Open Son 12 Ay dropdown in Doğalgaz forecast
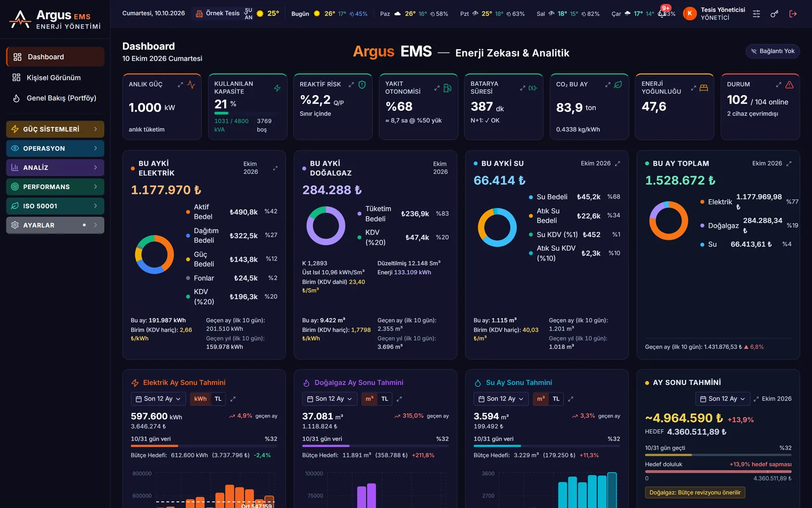Viewport: 812px width, 508px height. [330, 399]
